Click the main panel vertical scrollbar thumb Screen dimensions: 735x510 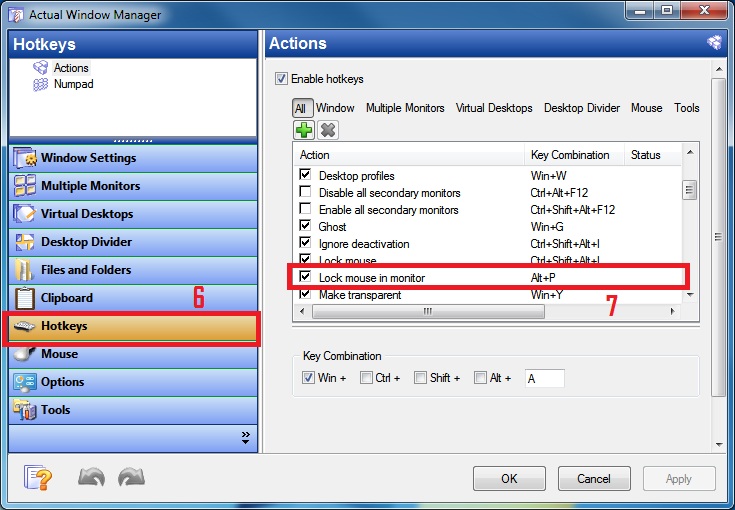[718, 237]
